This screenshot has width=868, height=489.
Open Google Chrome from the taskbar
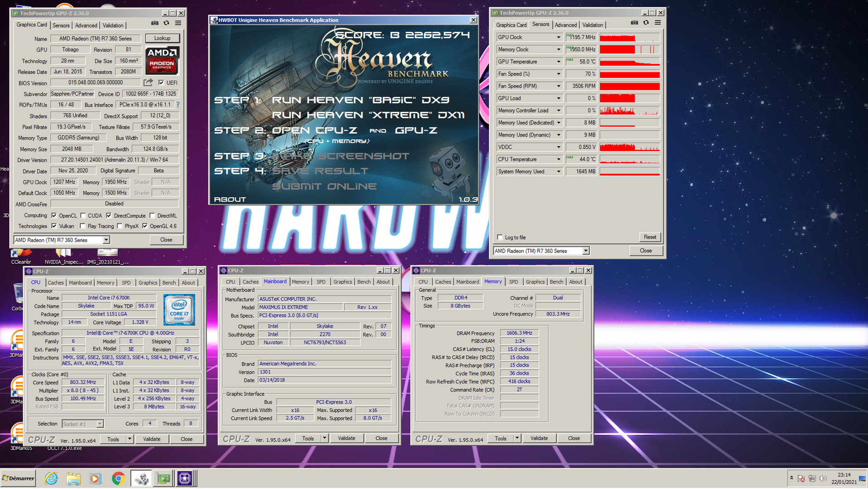tap(118, 478)
